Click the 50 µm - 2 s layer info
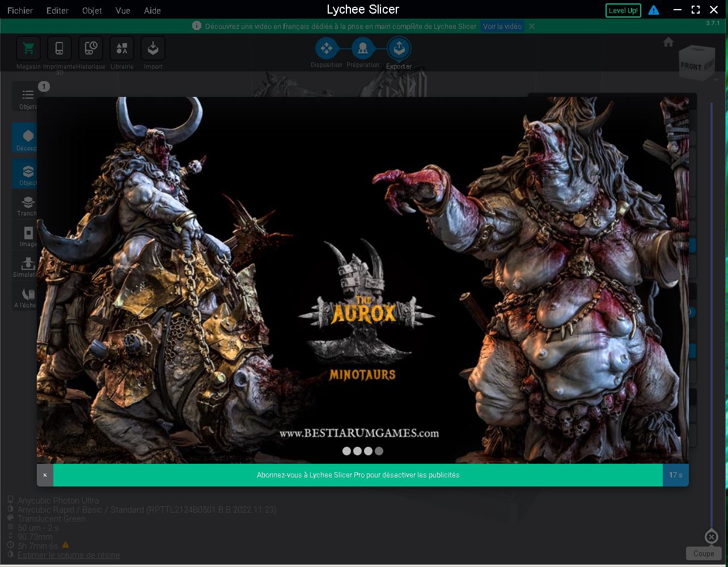728x567 pixels. pyautogui.click(x=38, y=528)
